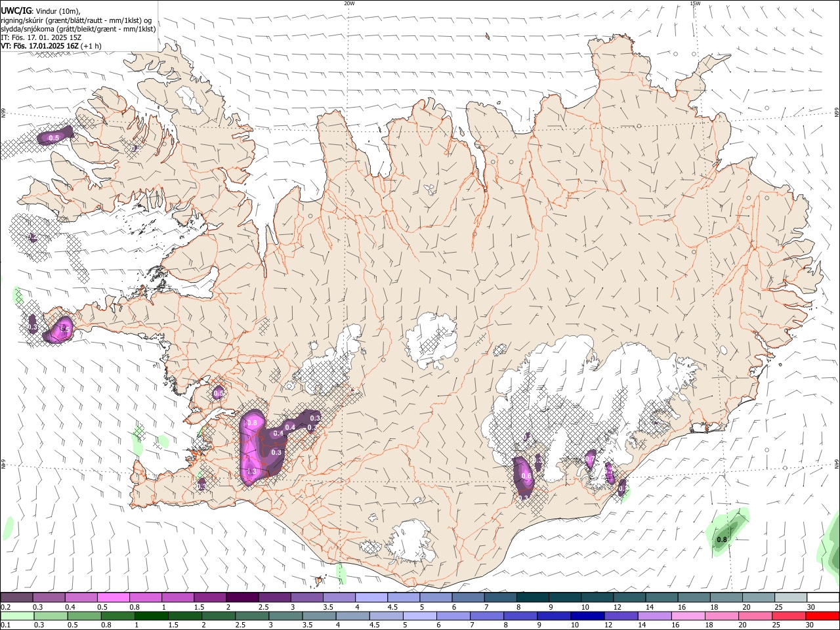Image resolution: width=840 pixels, height=630 pixels.
Task: Pick the bright pink 0.5 swatch in upper legend
Action: coord(113,598)
